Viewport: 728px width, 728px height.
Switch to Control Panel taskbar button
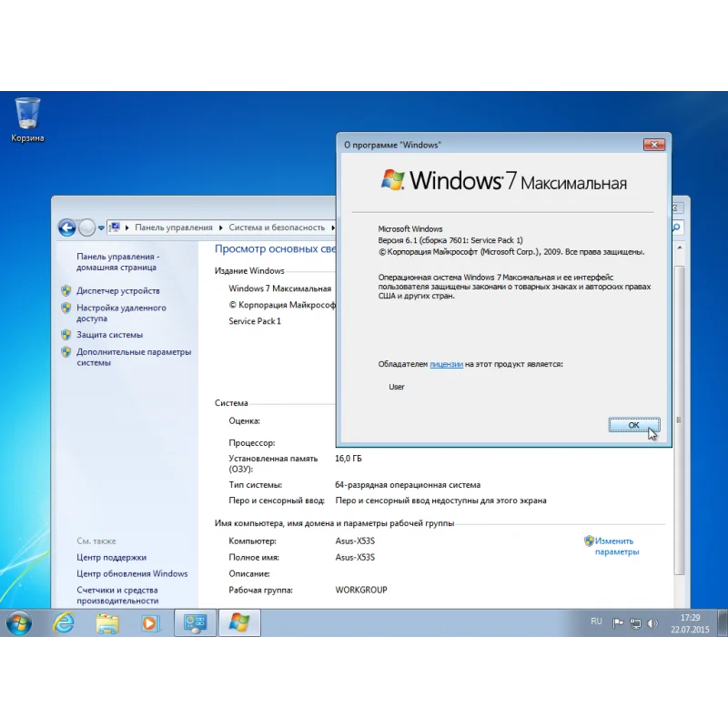click(195, 622)
